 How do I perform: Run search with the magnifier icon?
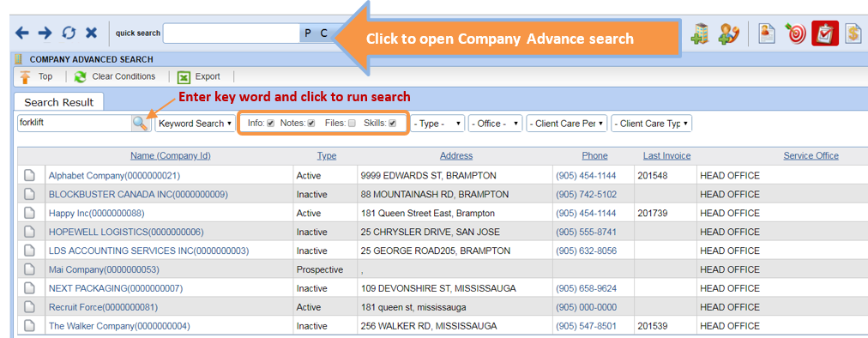click(141, 123)
